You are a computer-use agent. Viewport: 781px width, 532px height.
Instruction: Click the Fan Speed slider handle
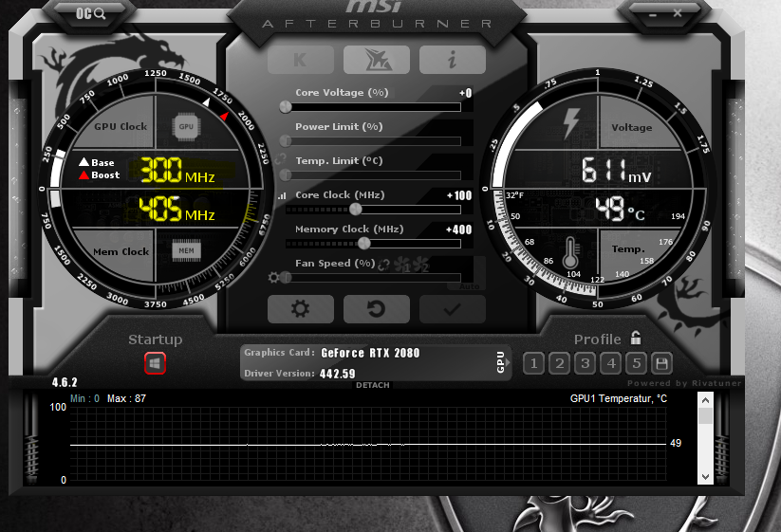point(286,277)
